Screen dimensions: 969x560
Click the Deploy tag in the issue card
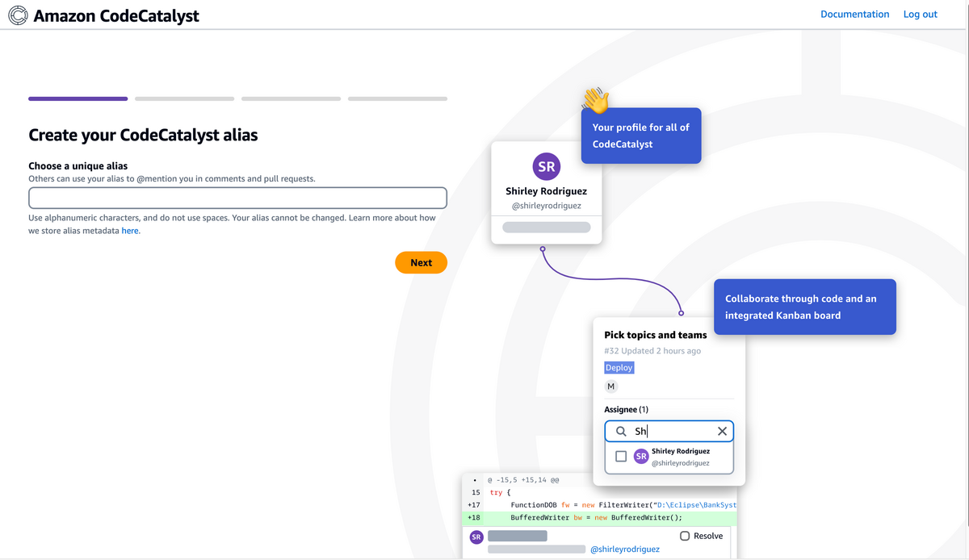tap(619, 367)
